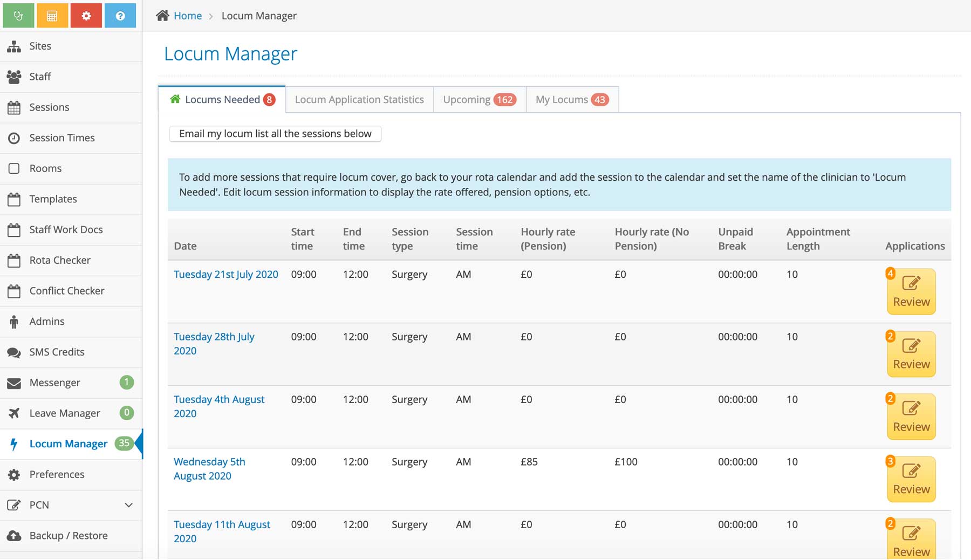Open the orange calculator icon button
Screen dimensions: 971x560
coord(52,15)
